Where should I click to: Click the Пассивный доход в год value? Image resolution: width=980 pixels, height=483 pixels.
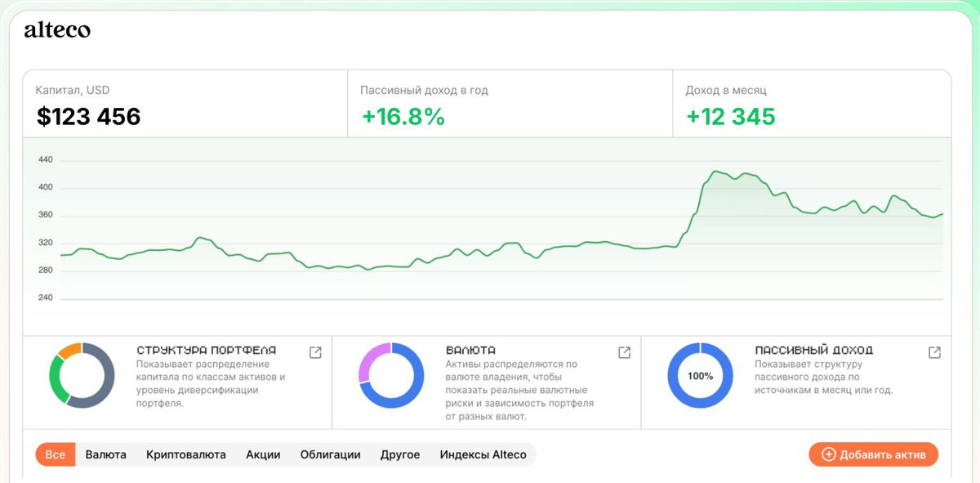pos(403,117)
